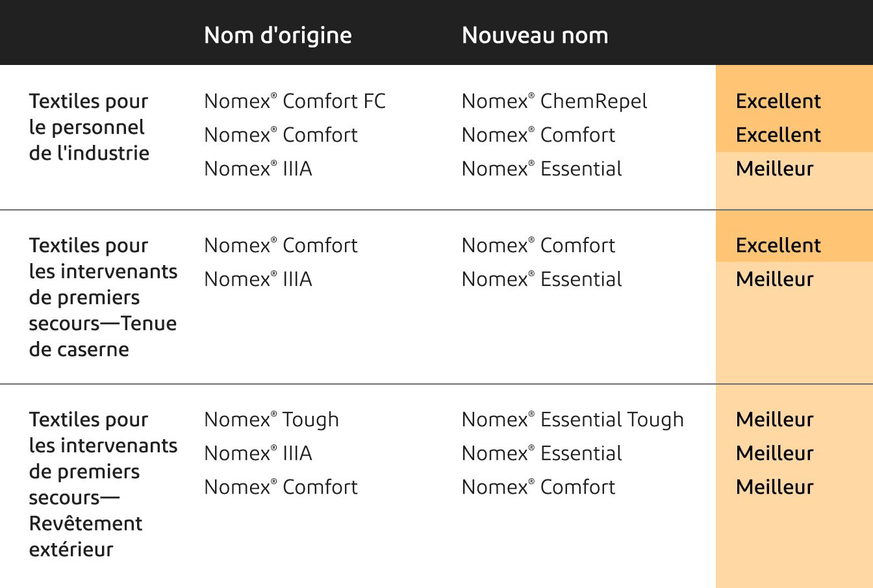Screen dimensions: 873x588
Task: Select "Nomex Comfort" new name in caserne section
Action: (x=538, y=246)
